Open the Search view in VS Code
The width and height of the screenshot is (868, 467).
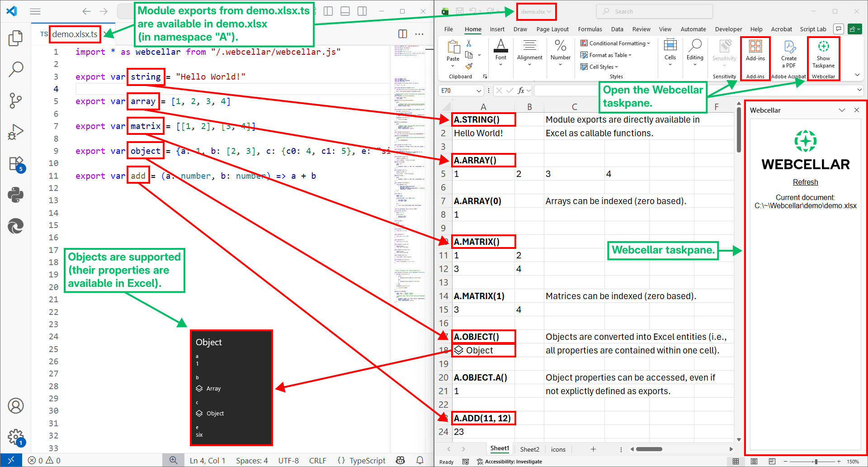coord(16,69)
